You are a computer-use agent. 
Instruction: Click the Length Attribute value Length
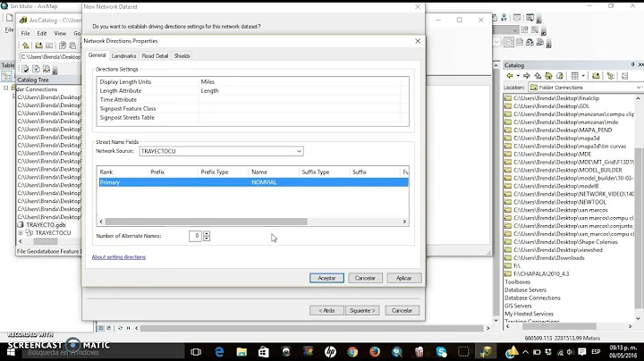209,90
